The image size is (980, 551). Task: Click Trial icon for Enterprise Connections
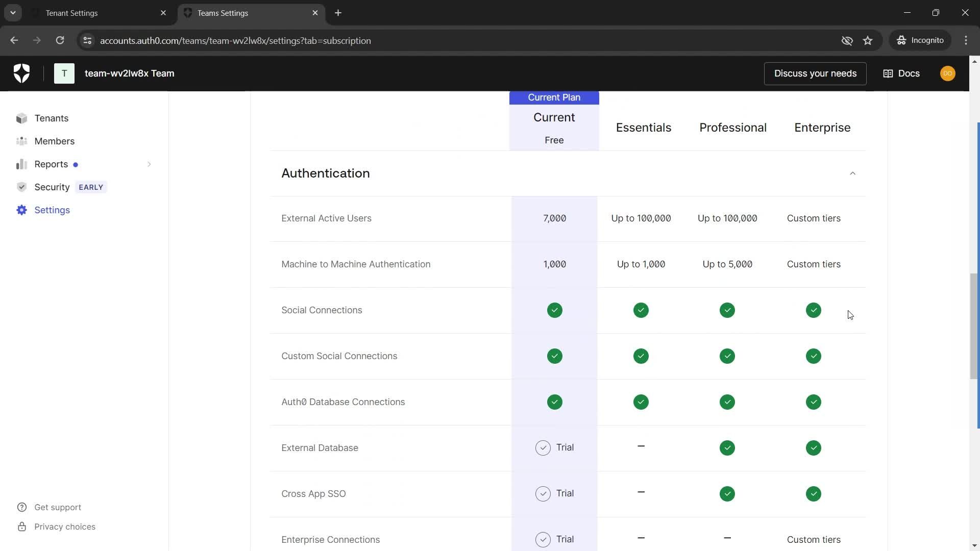(x=543, y=540)
